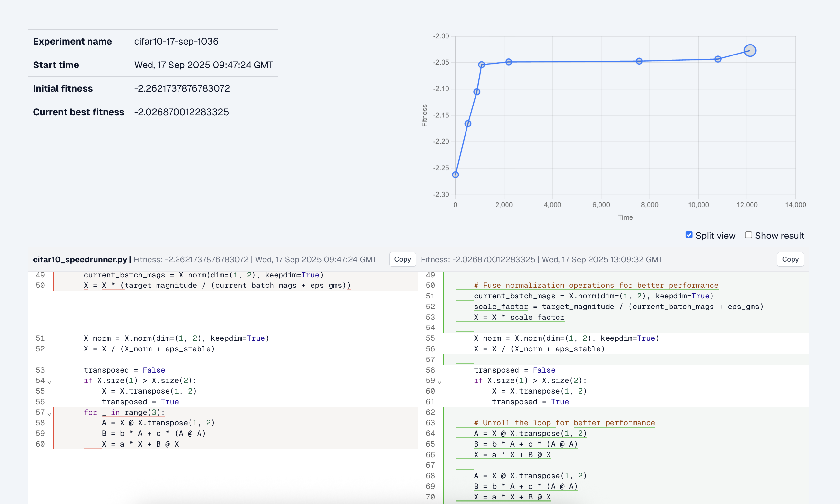This screenshot has height=504, width=840.
Task: Collapse the for loop at line 57
Action: [x=50, y=414]
